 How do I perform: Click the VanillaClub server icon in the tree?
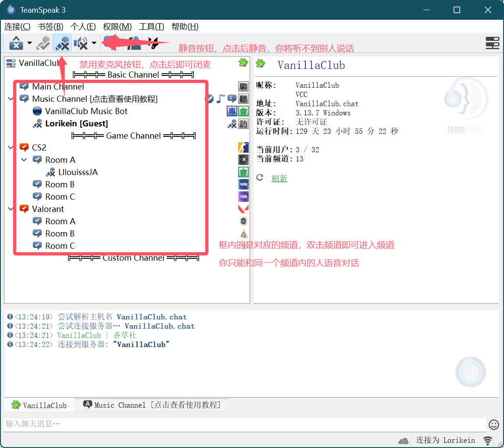pos(11,63)
